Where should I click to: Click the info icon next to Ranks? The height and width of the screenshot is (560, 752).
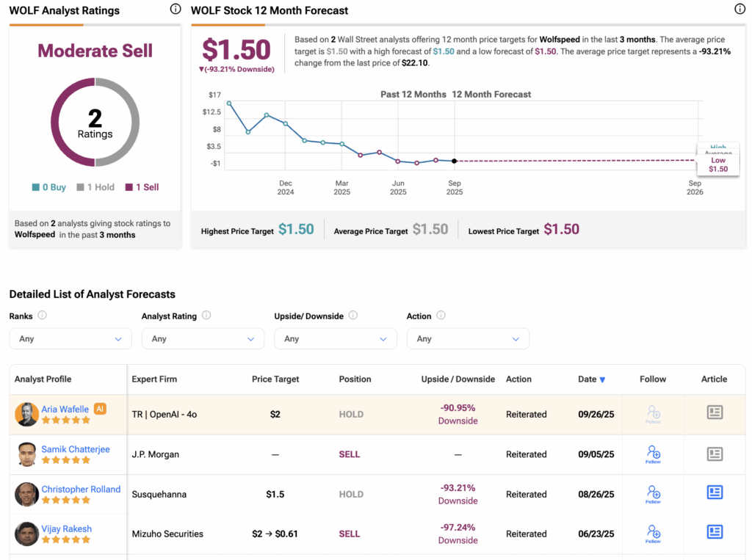[x=43, y=316]
